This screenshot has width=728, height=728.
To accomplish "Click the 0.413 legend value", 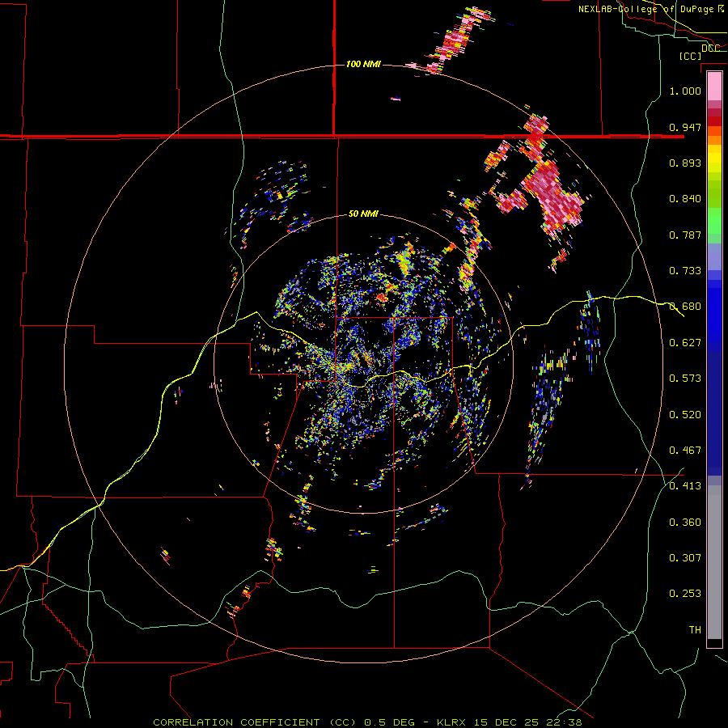I will pos(685,486).
